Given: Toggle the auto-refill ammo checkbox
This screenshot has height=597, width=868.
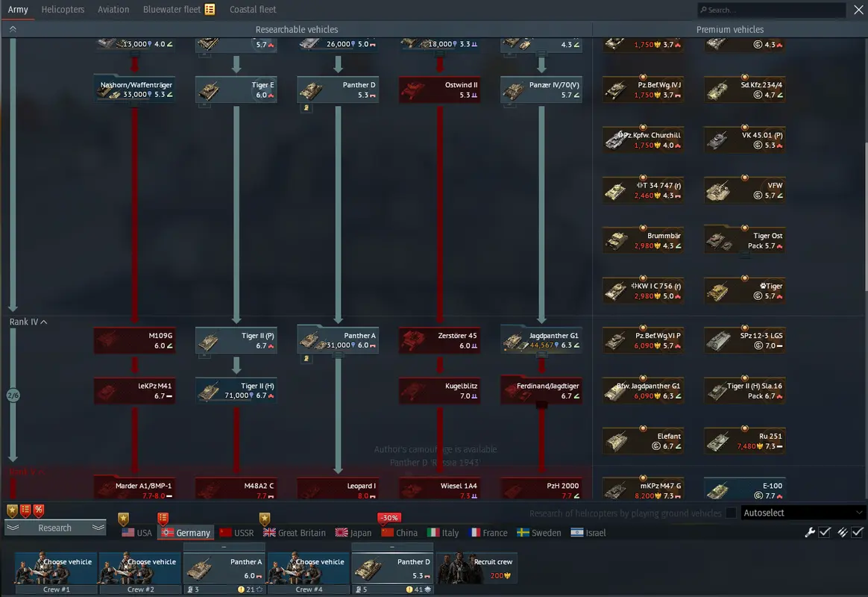Looking at the screenshot, I should click(x=858, y=532).
